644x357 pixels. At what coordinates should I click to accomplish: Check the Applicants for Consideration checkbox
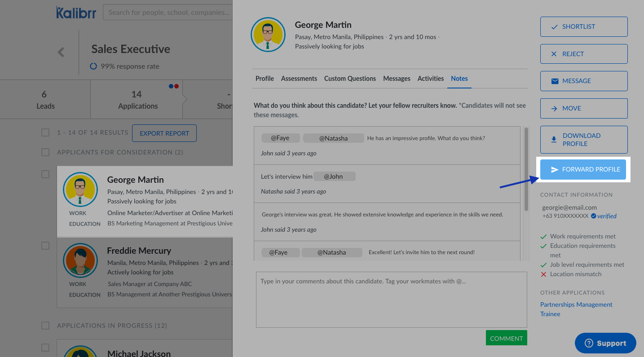(x=45, y=152)
